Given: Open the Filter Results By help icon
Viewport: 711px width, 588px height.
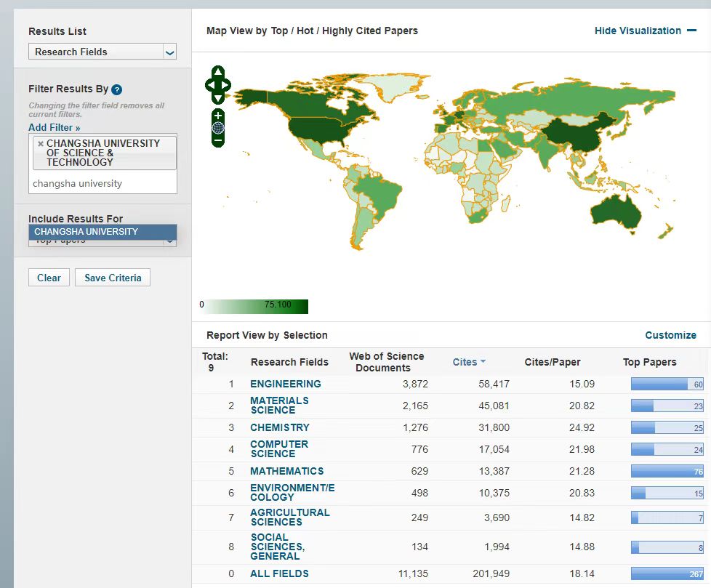Looking at the screenshot, I should [117, 89].
